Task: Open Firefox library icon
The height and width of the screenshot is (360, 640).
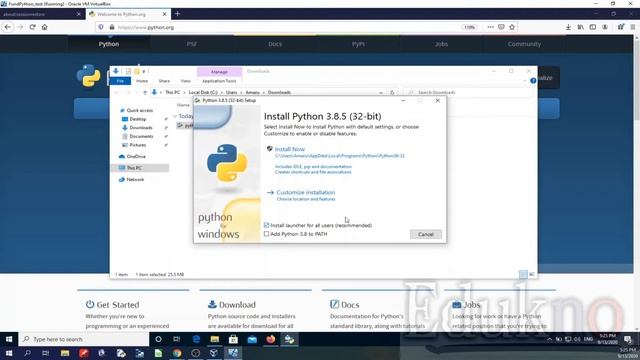Action: click(580, 27)
